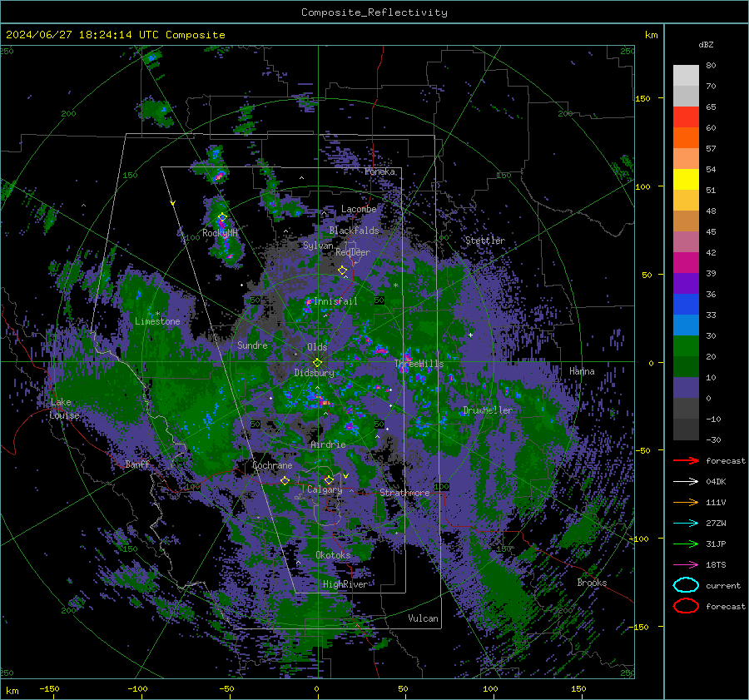Select the red forecast ellipse icon
This screenshot has height=700, width=749.
686,606
